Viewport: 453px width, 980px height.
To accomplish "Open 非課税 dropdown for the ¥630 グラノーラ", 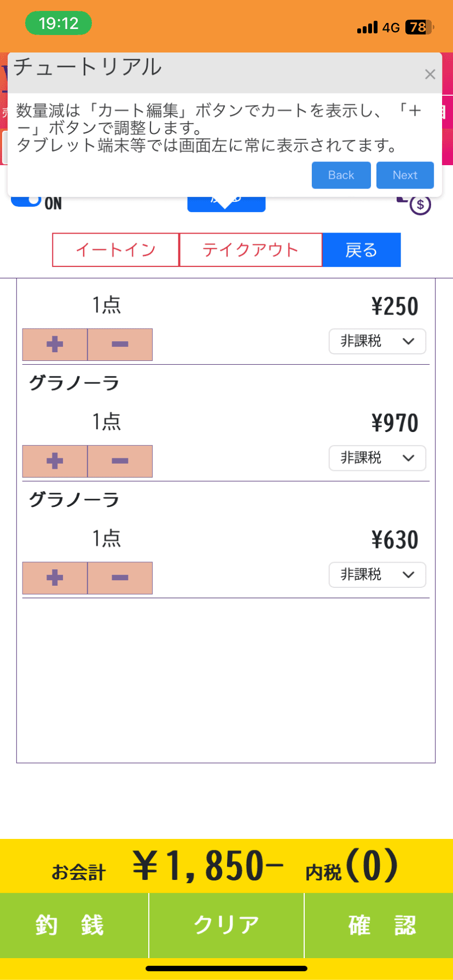I will coord(377,575).
